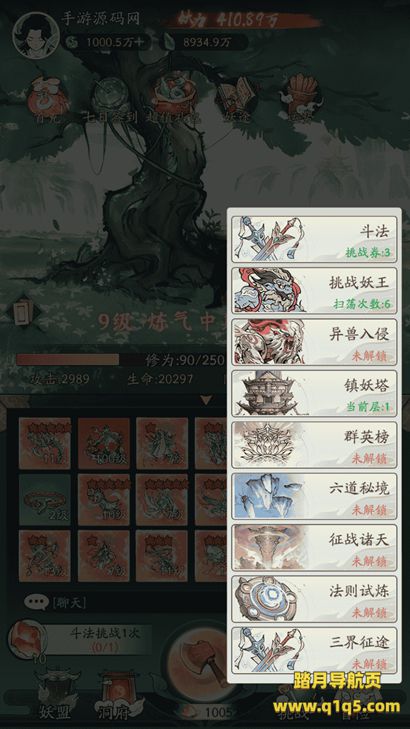The height and width of the screenshot is (729, 410).
Task: Tap the 修为 cultivation progress bar
Action: pos(121,359)
